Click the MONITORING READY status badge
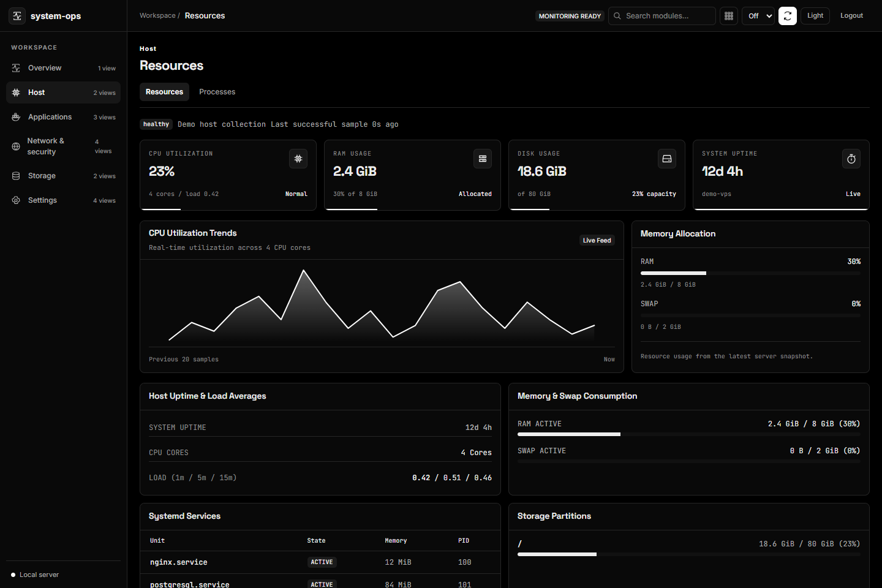 [570, 16]
